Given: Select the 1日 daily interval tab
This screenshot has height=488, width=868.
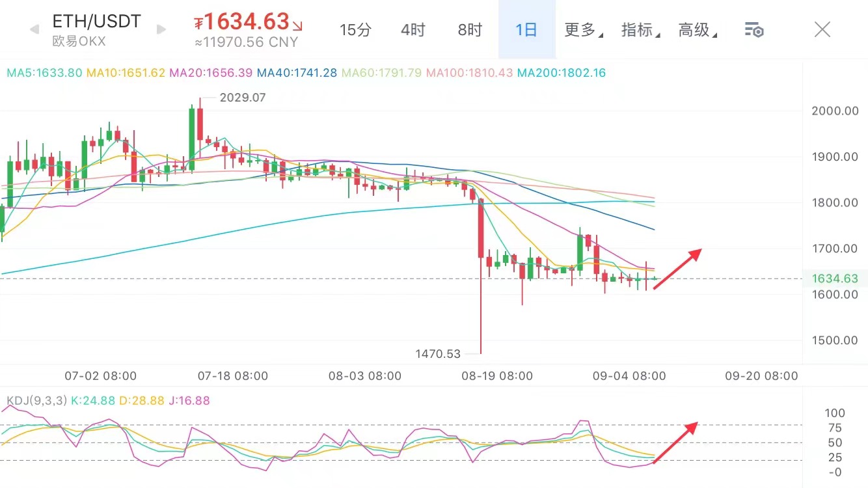Looking at the screenshot, I should pos(526,30).
